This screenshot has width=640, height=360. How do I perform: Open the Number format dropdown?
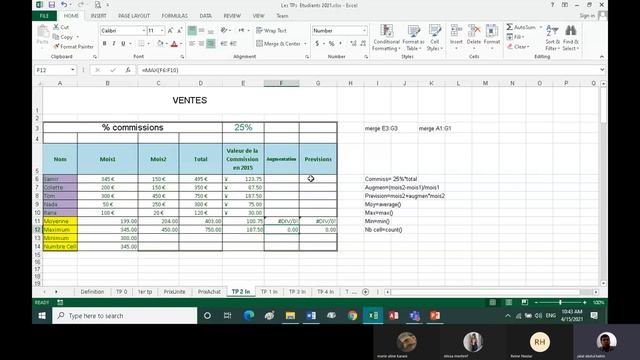(x=364, y=31)
